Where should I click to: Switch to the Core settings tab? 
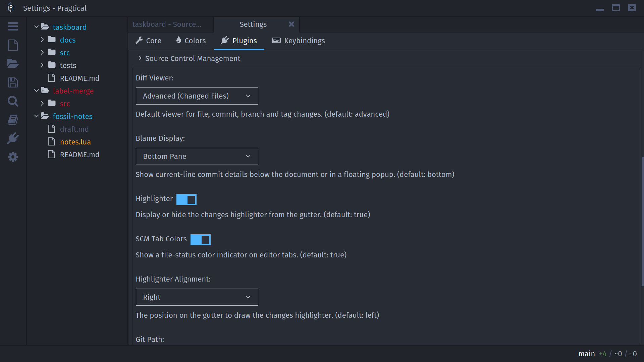point(149,41)
